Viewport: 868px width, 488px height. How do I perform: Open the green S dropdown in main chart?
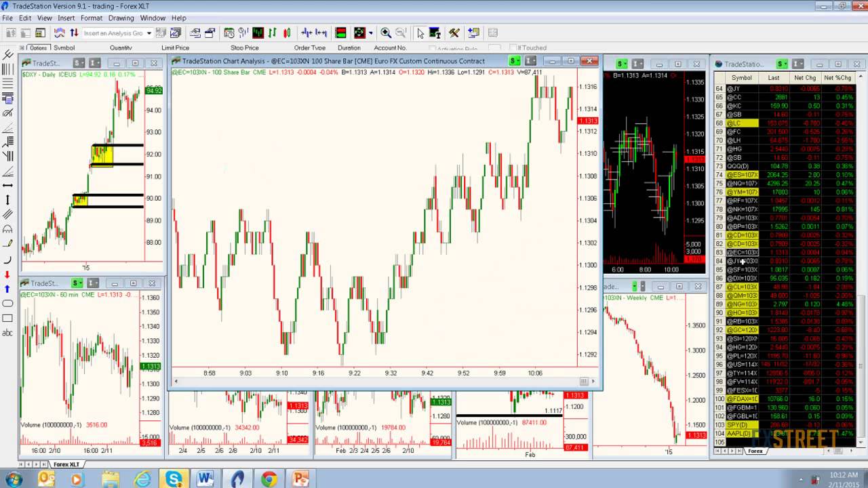pyautogui.click(x=515, y=61)
